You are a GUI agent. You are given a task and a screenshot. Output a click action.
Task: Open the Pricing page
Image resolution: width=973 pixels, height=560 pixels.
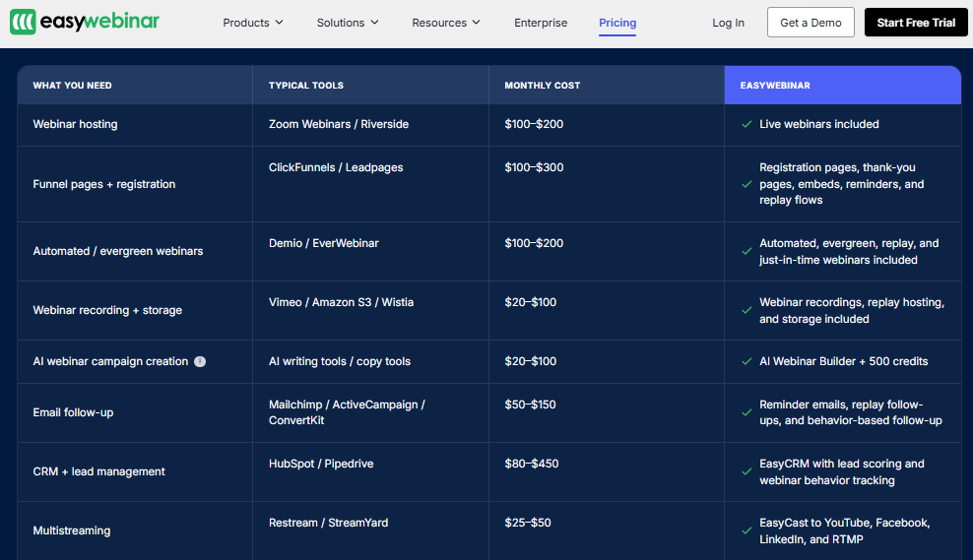tap(617, 23)
